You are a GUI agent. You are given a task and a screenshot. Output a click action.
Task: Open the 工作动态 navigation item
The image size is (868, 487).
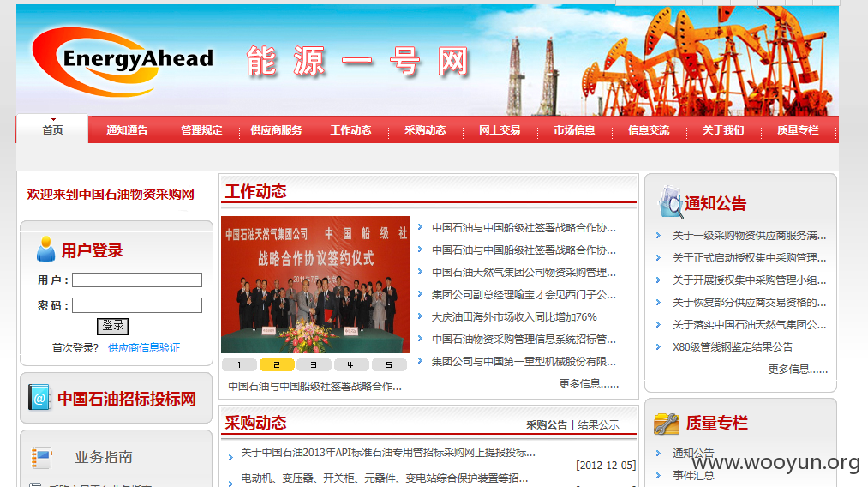351,130
